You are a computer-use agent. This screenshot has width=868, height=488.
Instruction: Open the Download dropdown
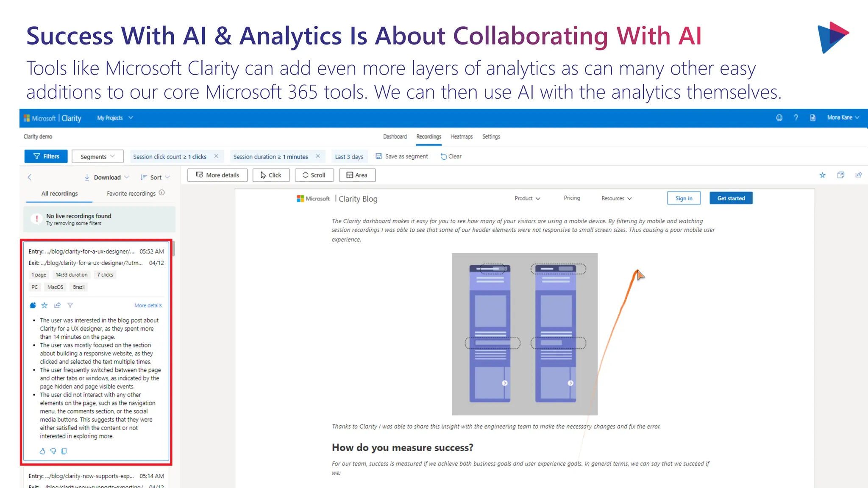(x=107, y=177)
